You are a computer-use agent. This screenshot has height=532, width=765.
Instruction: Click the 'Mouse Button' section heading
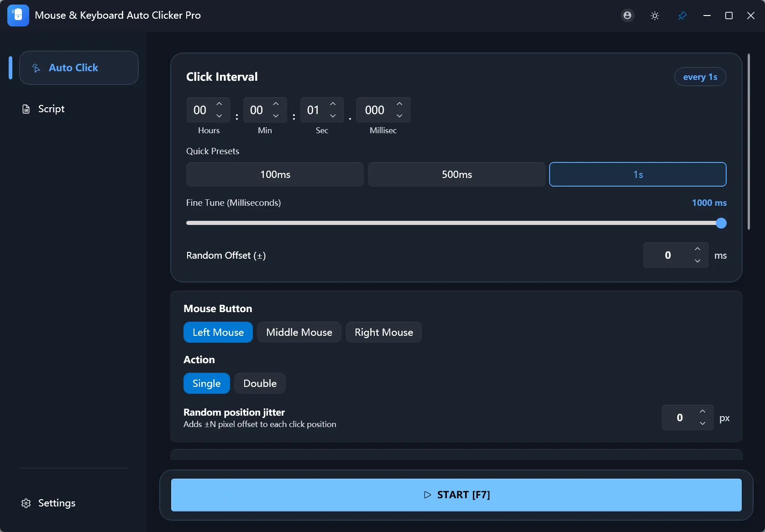218,308
